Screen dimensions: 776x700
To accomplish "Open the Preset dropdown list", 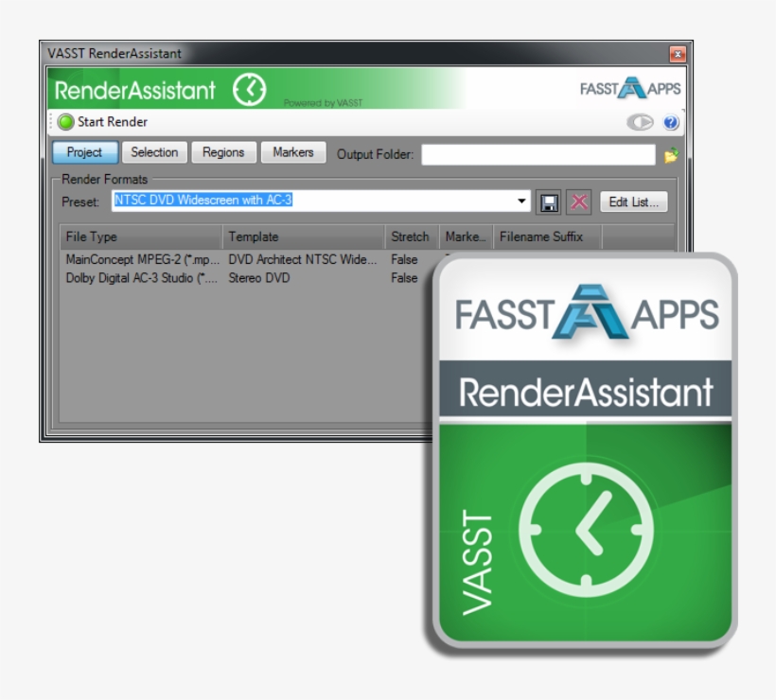I will point(521,201).
